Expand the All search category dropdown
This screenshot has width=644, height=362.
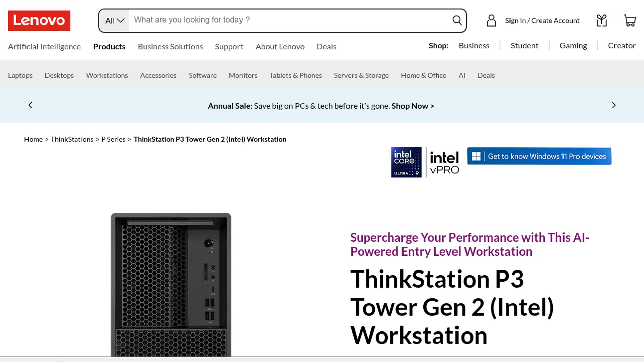[114, 21]
